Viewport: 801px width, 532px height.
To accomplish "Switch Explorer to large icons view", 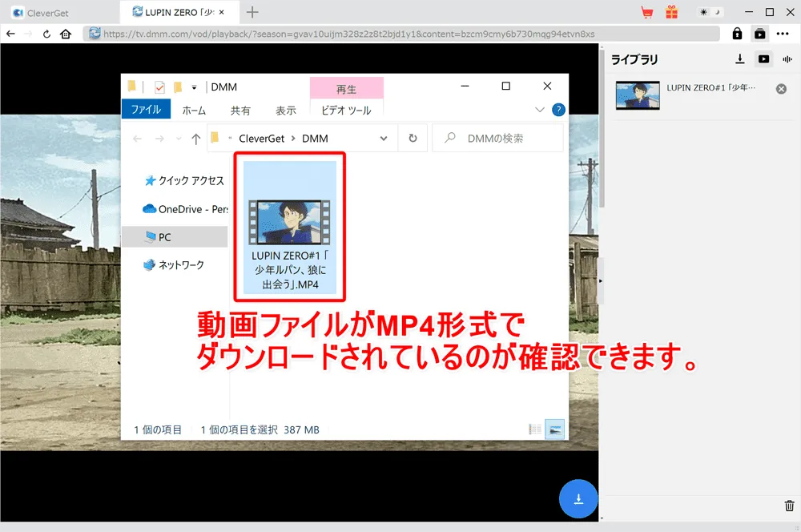I will [555, 429].
